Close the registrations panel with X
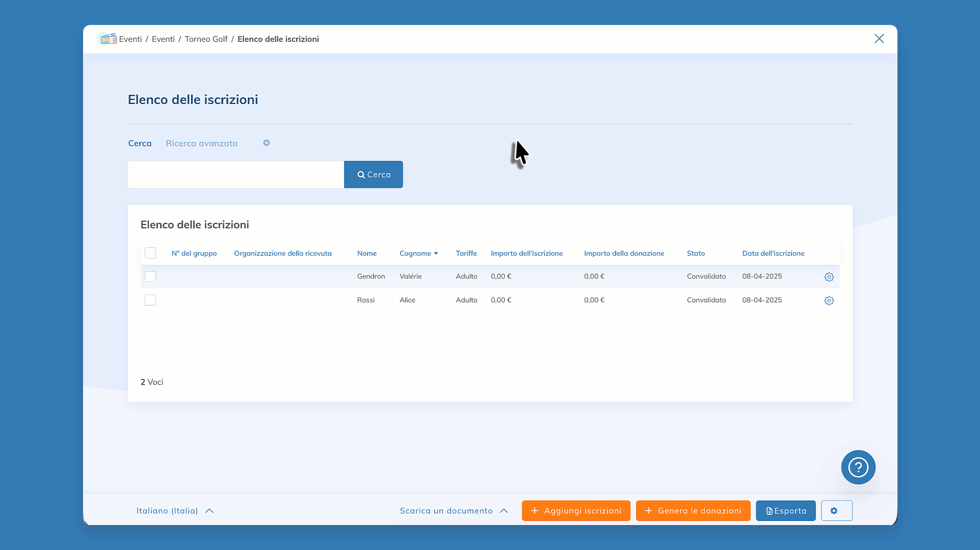This screenshot has height=550, width=980. click(x=879, y=39)
